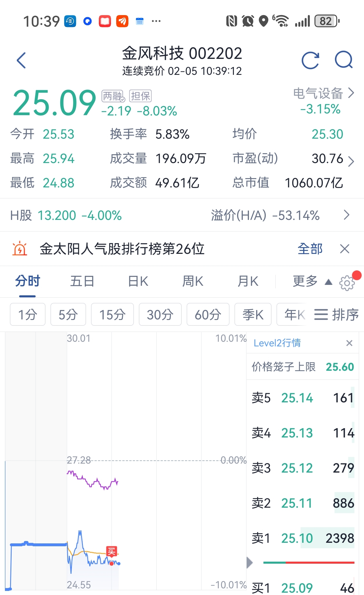Screen dimensions: 364x595
Task: Tap the gray triangle order-book expander
Action: click(x=250, y=563)
